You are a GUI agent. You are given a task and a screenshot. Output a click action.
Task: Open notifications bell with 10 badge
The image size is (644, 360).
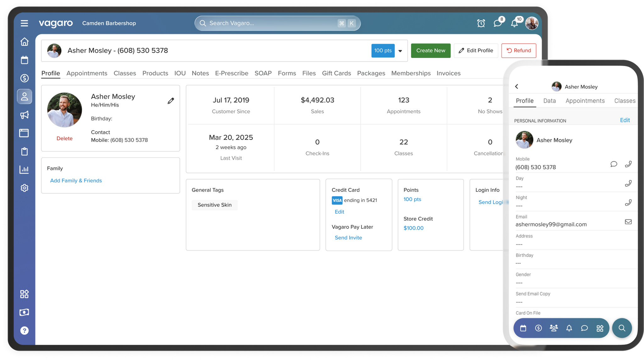[515, 23]
